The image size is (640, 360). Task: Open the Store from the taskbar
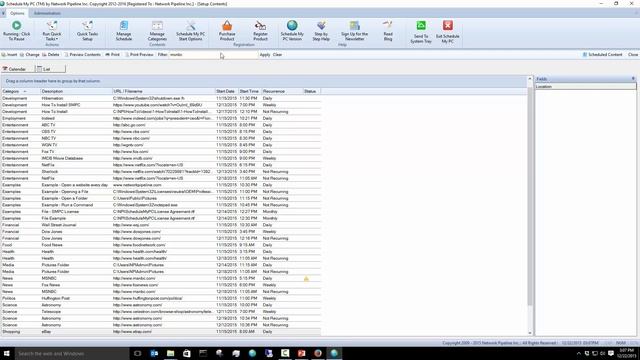tap(187, 353)
